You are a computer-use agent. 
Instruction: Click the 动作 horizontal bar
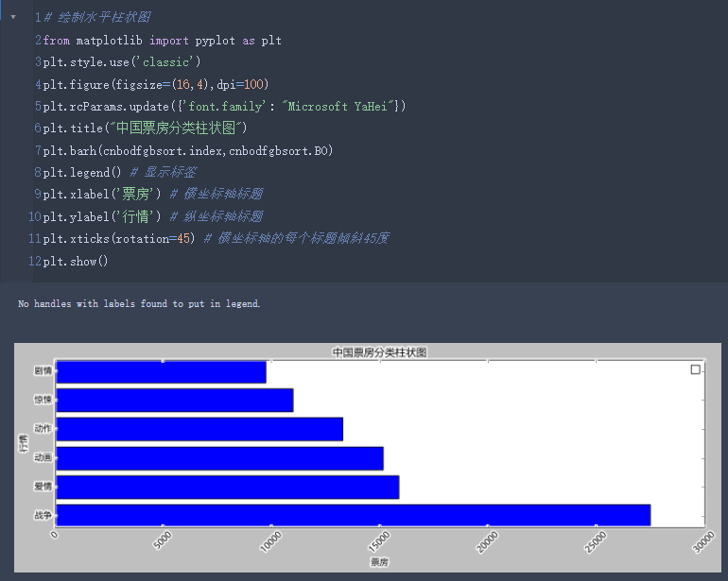pos(199,429)
